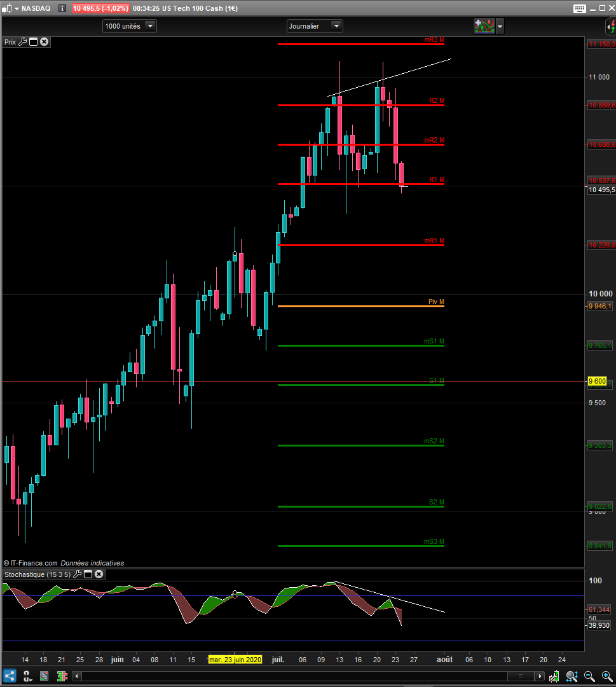Click the keyboard shortcut icon in title bar
This screenshot has height=687, width=616.
(580, 9)
